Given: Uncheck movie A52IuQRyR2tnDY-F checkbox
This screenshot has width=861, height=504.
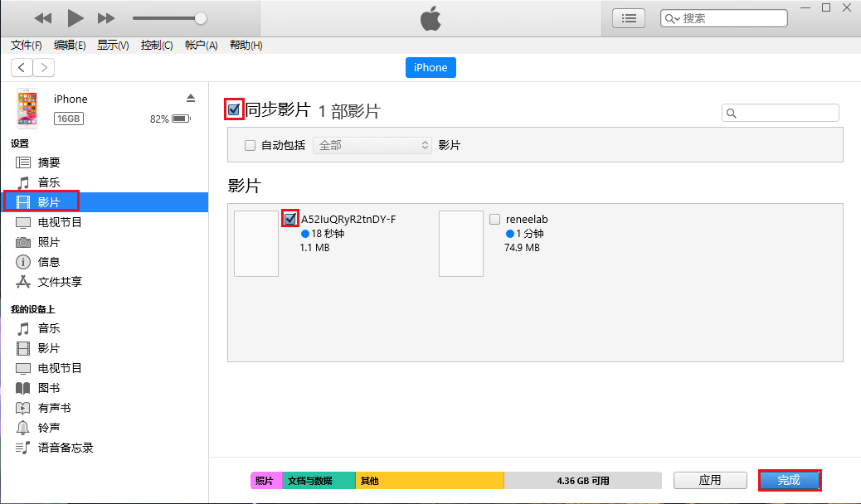Looking at the screenshot, I should [290, 219].
